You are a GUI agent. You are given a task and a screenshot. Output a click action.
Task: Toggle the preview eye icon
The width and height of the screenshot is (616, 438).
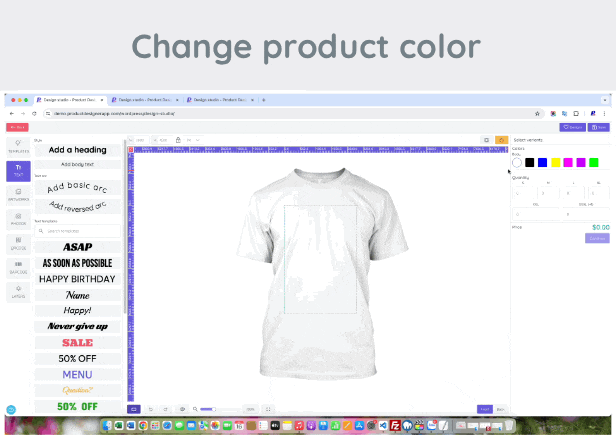pyautogui.click(x=182, y=409)
